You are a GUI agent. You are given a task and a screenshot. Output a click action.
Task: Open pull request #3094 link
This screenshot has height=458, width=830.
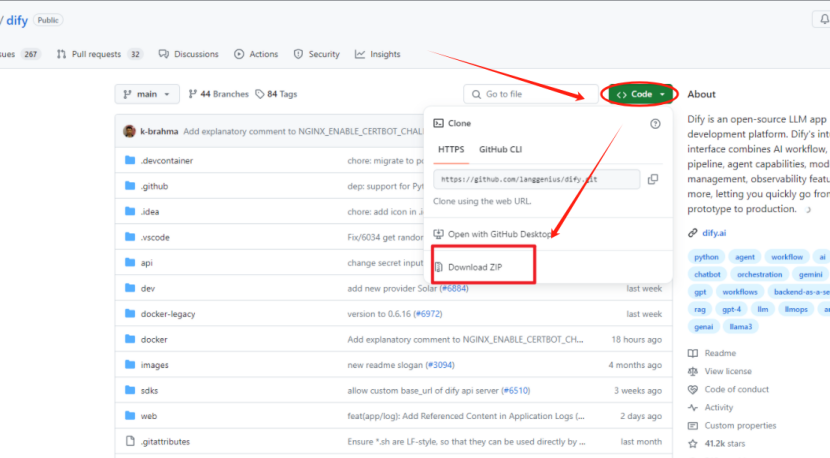[440, 365]
